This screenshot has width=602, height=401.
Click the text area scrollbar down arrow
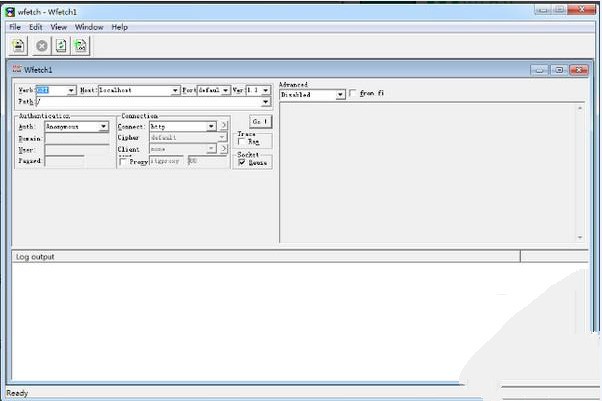[580, 237]
